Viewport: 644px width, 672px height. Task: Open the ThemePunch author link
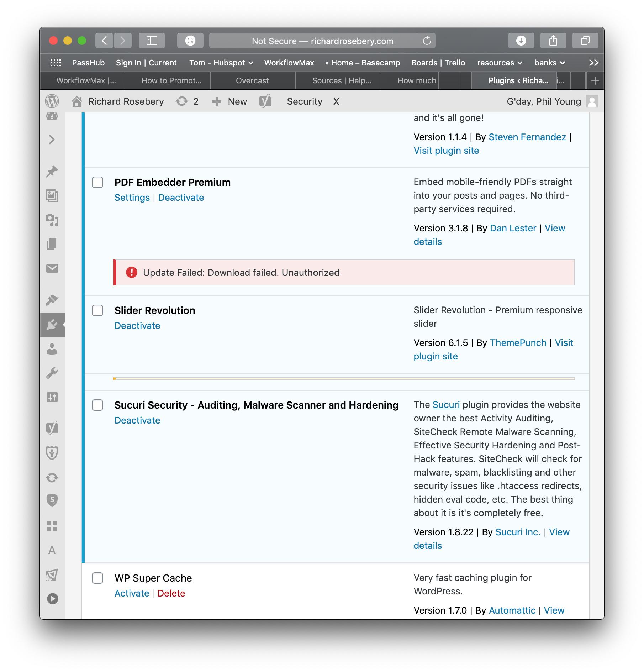(x=518, y=343)
